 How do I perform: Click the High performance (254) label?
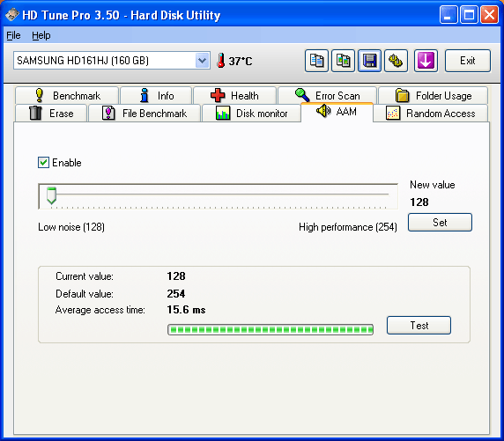tap(348, 227)
